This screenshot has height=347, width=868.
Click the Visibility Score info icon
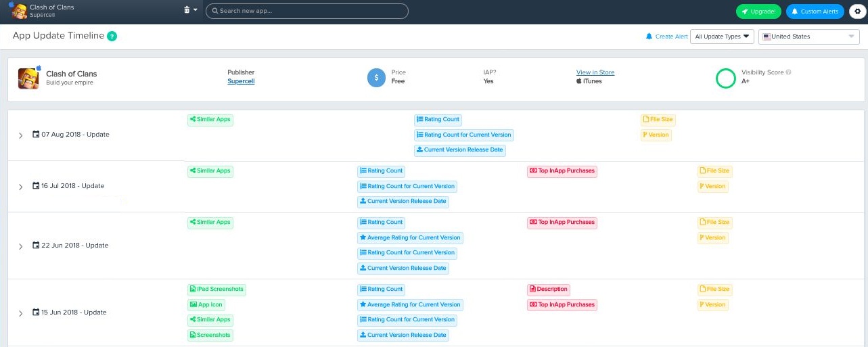click(x=788, y=72)
